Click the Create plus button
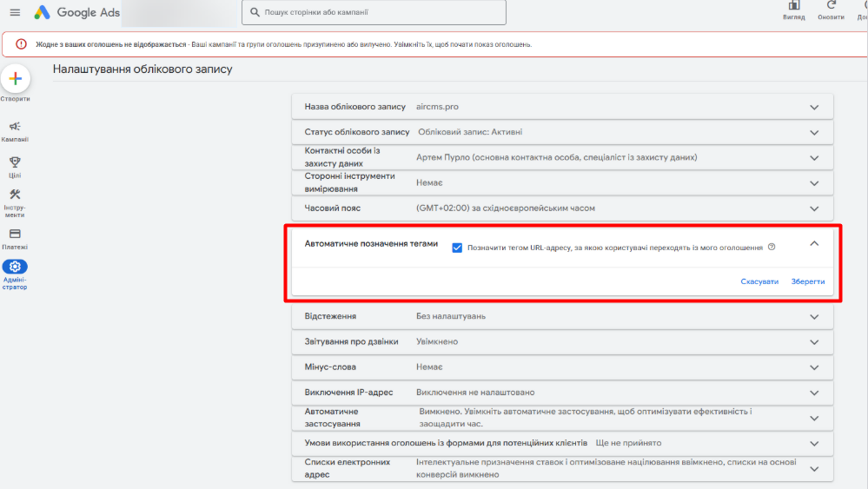 click(15, 79)
